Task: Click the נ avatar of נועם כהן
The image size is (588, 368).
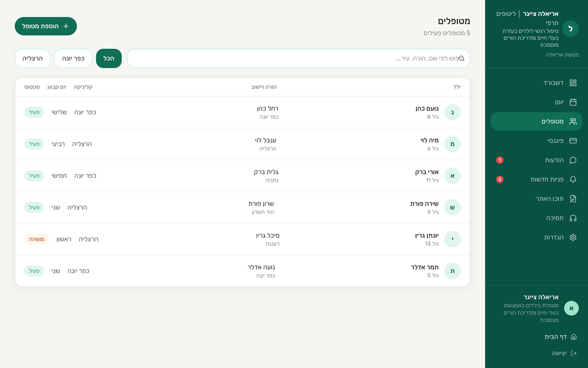Action: click(452, 112)
